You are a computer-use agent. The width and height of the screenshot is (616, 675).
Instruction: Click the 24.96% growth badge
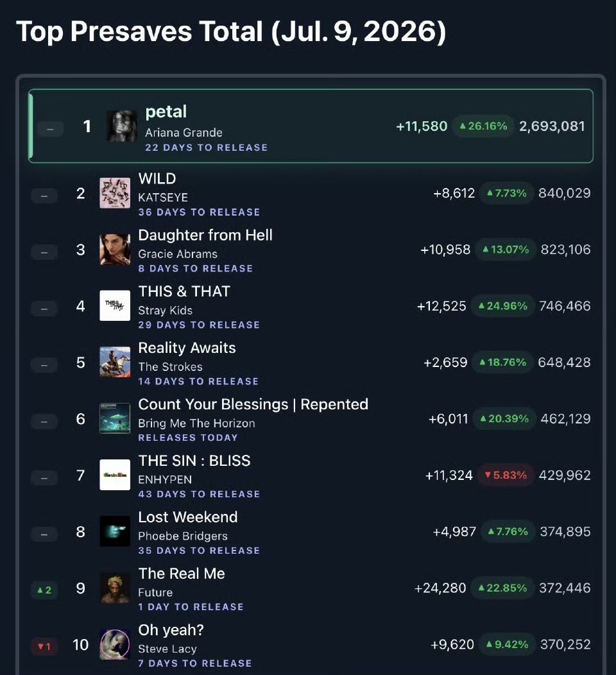(x=503, y=305)
